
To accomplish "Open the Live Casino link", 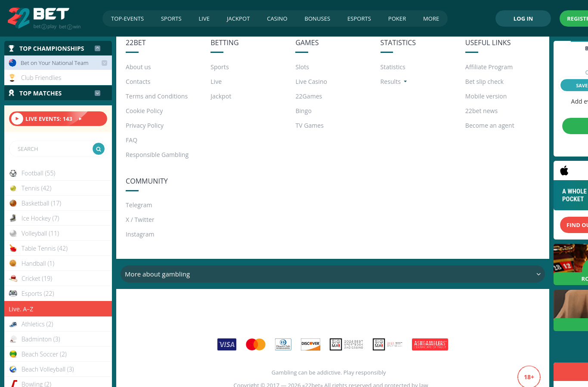I will coord(311,82).
